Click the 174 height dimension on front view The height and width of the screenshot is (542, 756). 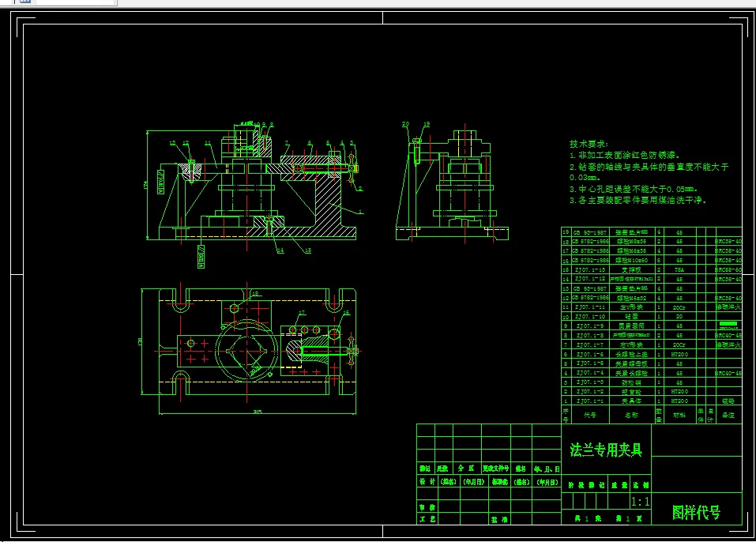pyautogui.click(x=145, y=185)
